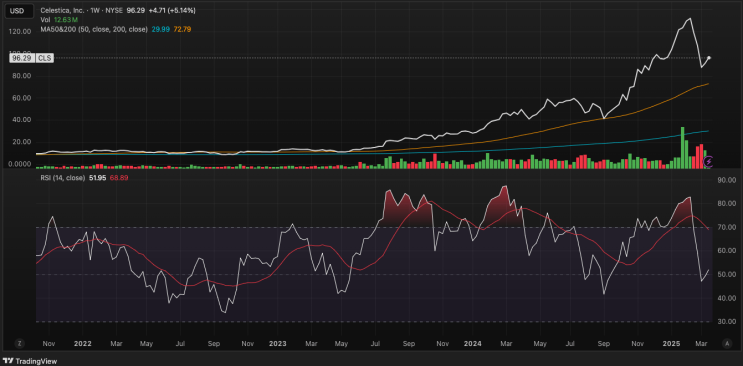Click the CLS symbol tag
This screenshot has height=366, width=743.
coord(46,58)
